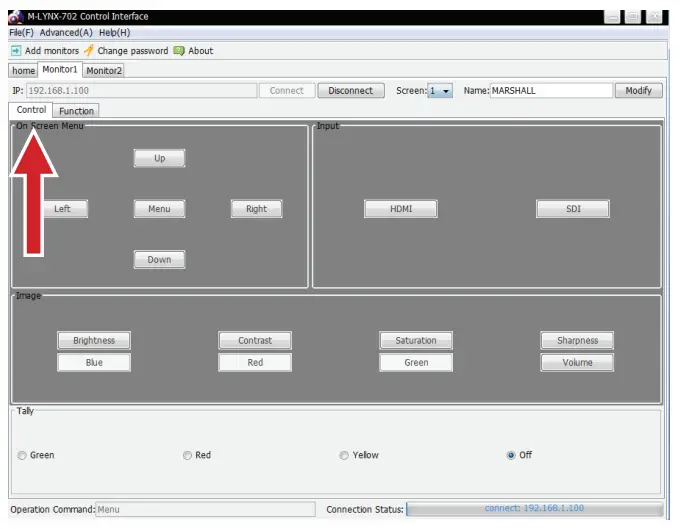Click the Add monitors toolbar icon
Image resolution: width=680 pixels, height=529 pixels.
coord(16,51)
